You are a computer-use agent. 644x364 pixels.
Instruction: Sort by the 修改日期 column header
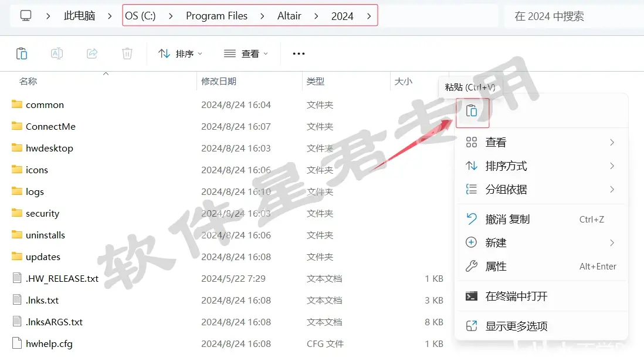(x=250, y=82)
